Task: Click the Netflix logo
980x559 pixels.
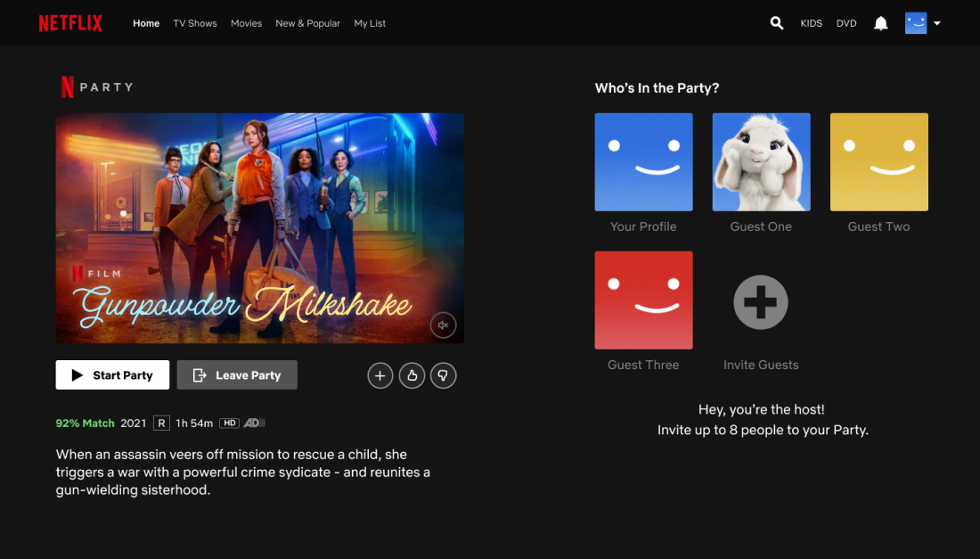Action: pos(70,23)
